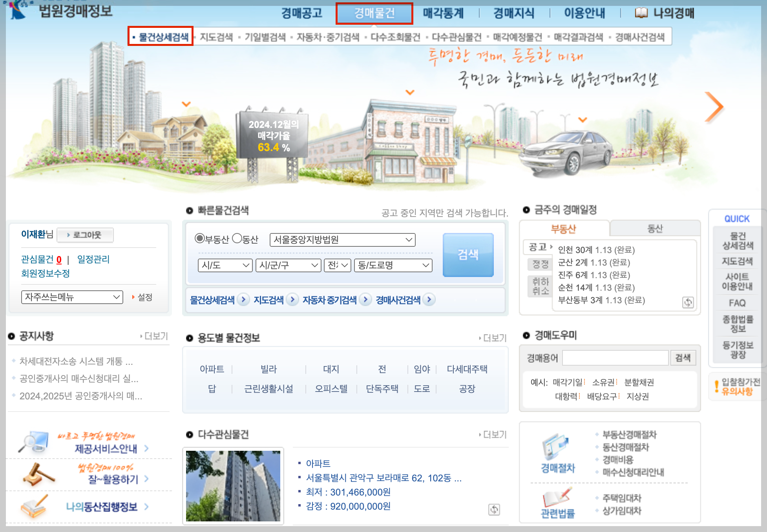The image size is (767, 532).
Task: Click the book icon next to 나의경매
Action: [641, 13]
